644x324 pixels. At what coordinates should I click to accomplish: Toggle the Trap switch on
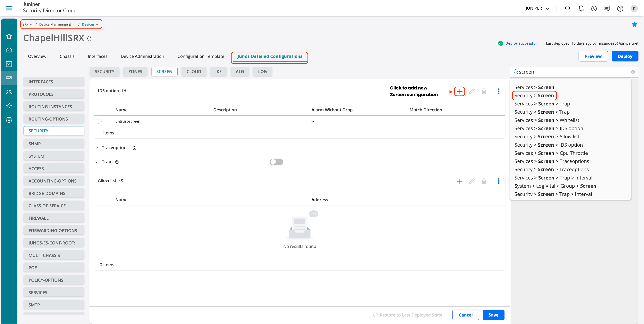(x=276, y=162)
